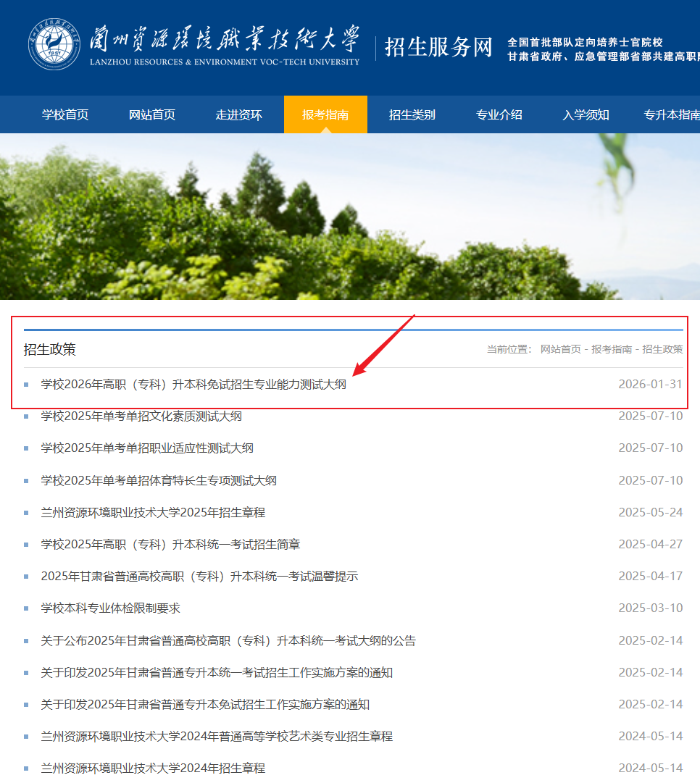Click the forest banner image

[350, 217]
